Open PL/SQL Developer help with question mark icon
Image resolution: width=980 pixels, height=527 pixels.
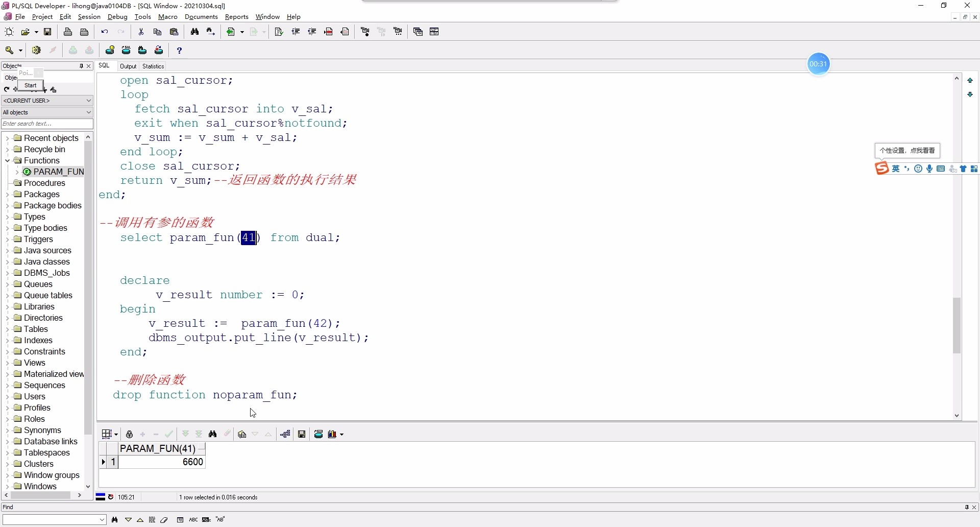pos(179,50)
